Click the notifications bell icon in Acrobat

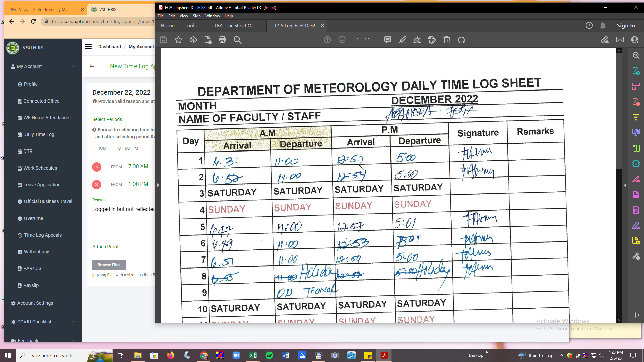tap(603, 25)
